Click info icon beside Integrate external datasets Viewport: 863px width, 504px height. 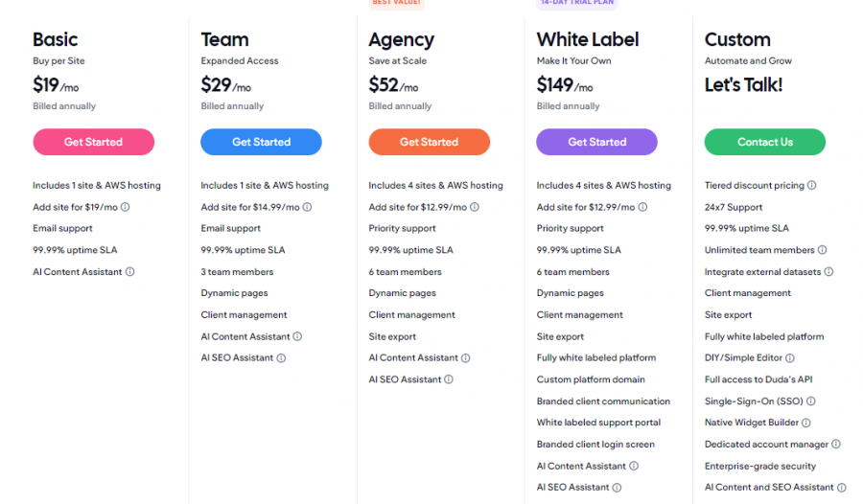(829, 272)
